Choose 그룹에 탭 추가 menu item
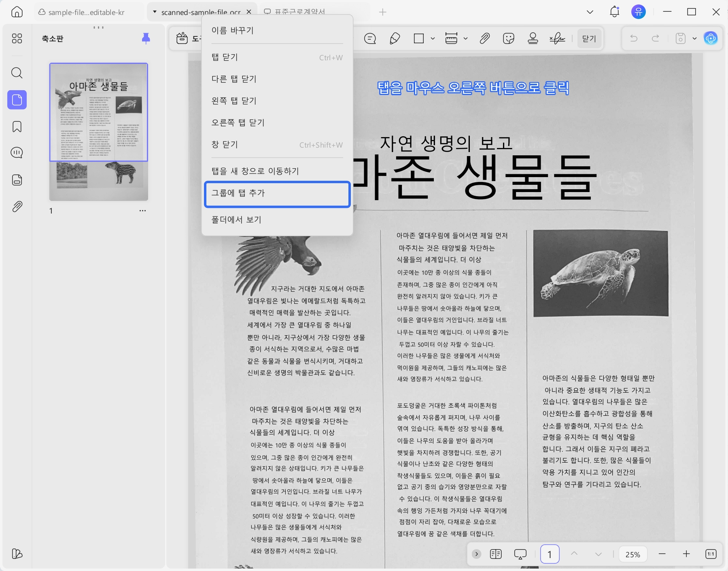This screenshot has height=571, width=728. [277, 194]
